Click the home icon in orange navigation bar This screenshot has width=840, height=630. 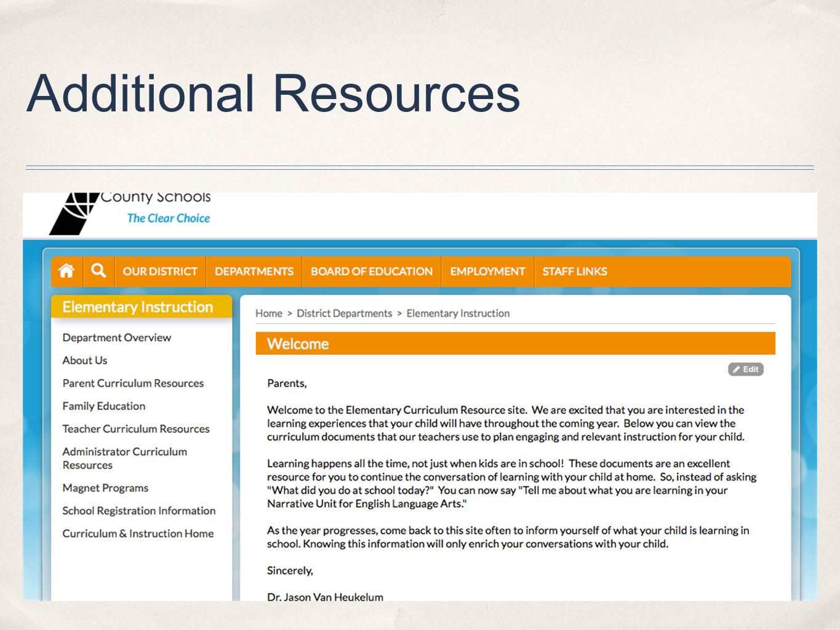(x=66, y=271)
